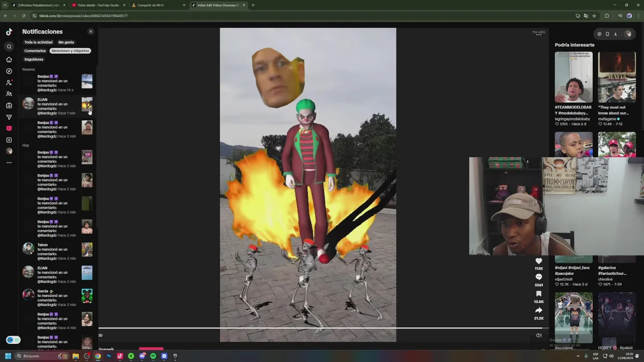The width and height of the screenshot is (644, 362).
Task: Select the 'Menciones y etiquetas' filter
Action: 70,51
